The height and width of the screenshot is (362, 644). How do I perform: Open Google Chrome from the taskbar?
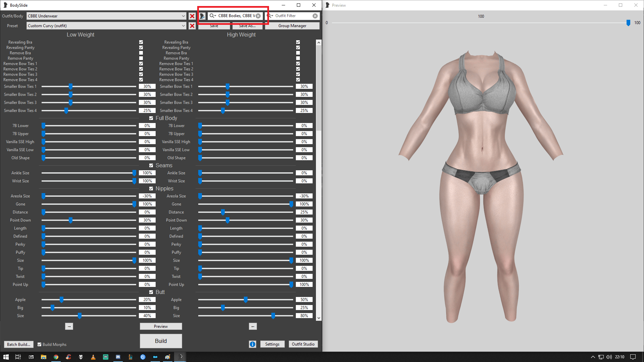(x=56, y=357)
